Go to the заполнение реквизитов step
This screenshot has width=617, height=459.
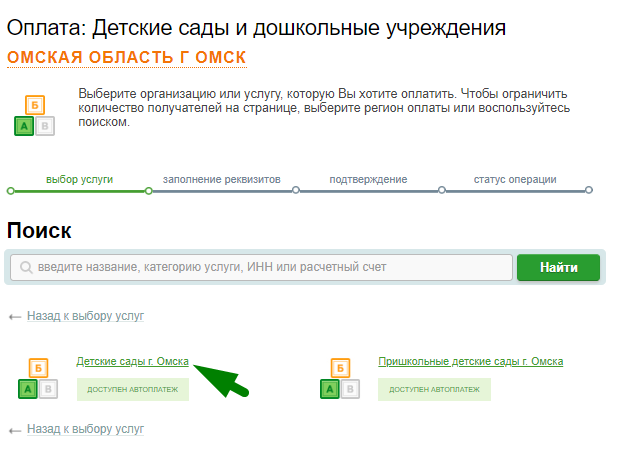(222, 180)
